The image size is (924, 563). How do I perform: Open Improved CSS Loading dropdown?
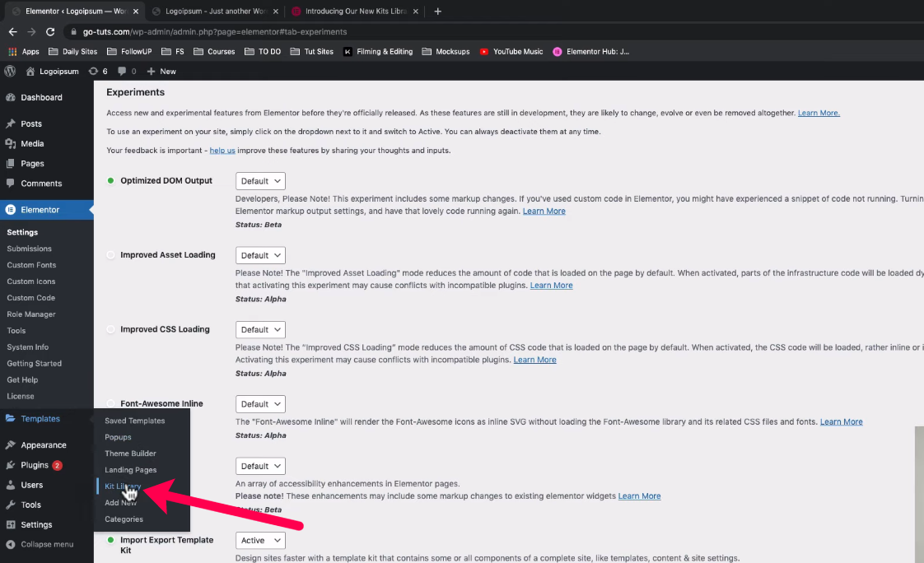[260, 330]
